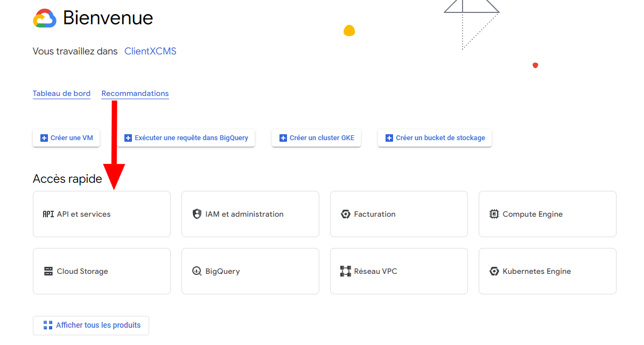
Task: Open Facturation via its gear icon
Action: point(346,214)
